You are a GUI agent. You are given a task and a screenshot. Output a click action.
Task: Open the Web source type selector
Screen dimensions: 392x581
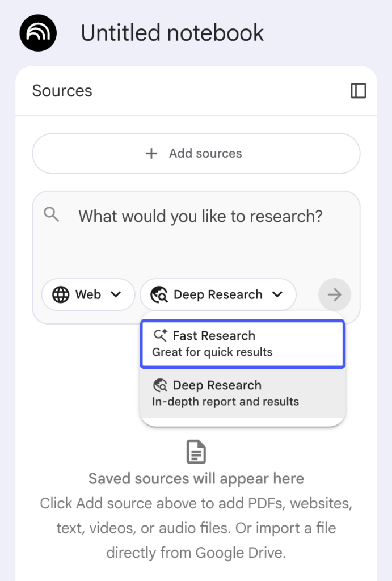pyautogui.click(x=88, y=294)
